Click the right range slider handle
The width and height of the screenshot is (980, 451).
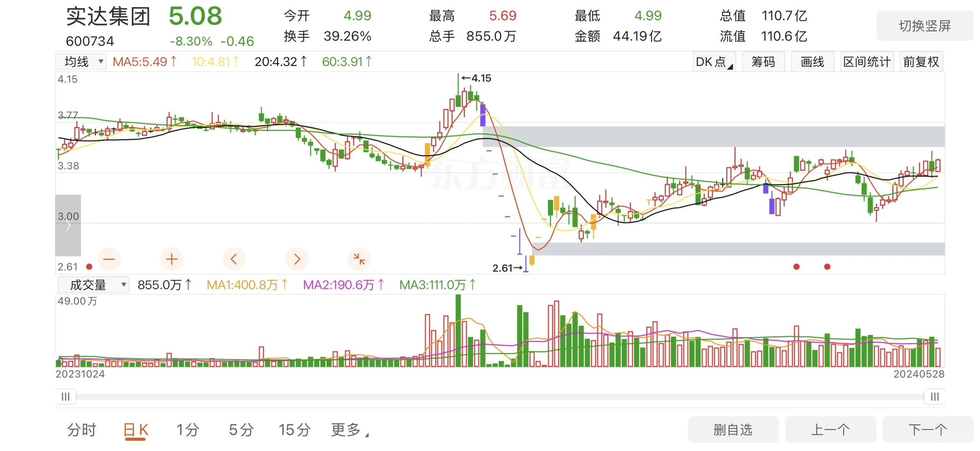[x=934, y=397]
